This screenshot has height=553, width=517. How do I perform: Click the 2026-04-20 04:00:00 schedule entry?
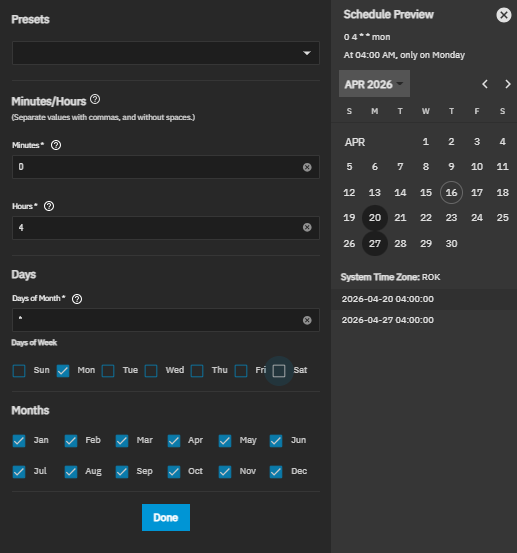(x=424, y=299)
